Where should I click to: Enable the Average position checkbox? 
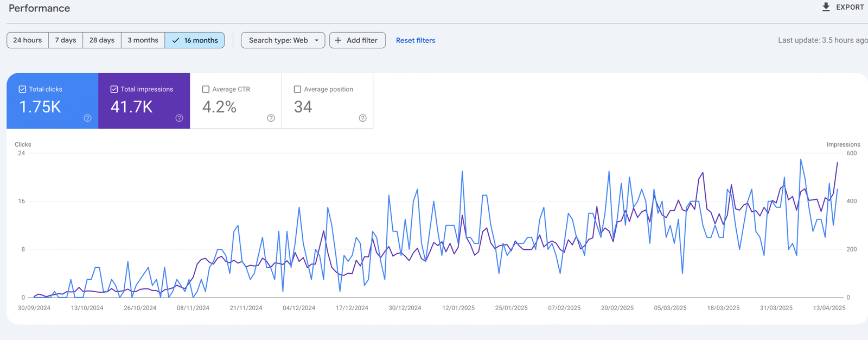click(297, 89)
